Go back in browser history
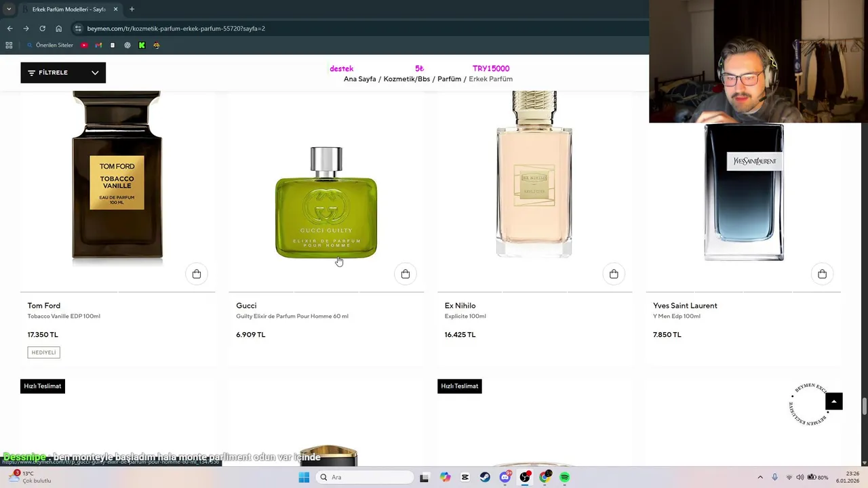This screenshot has width=868, height=488. 9,28
